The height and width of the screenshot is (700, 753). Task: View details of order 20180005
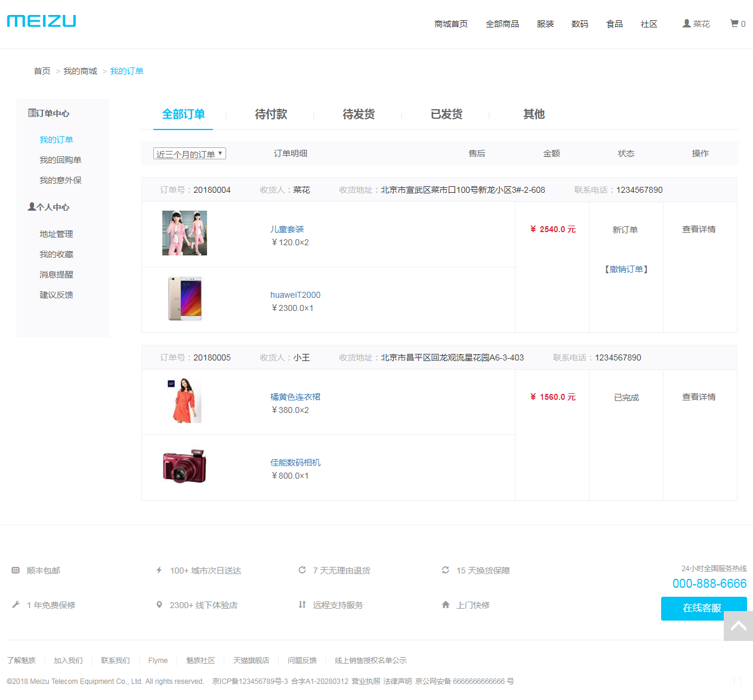click(699, 397)
